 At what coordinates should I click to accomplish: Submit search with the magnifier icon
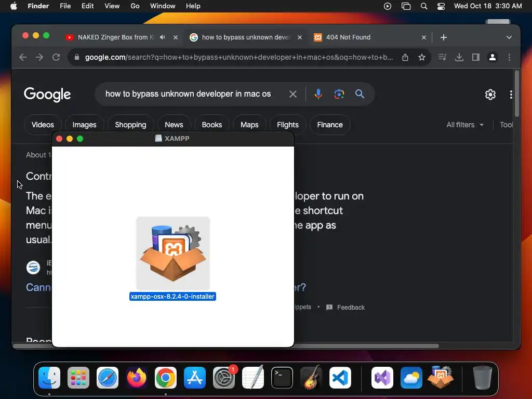pos(360,94)
